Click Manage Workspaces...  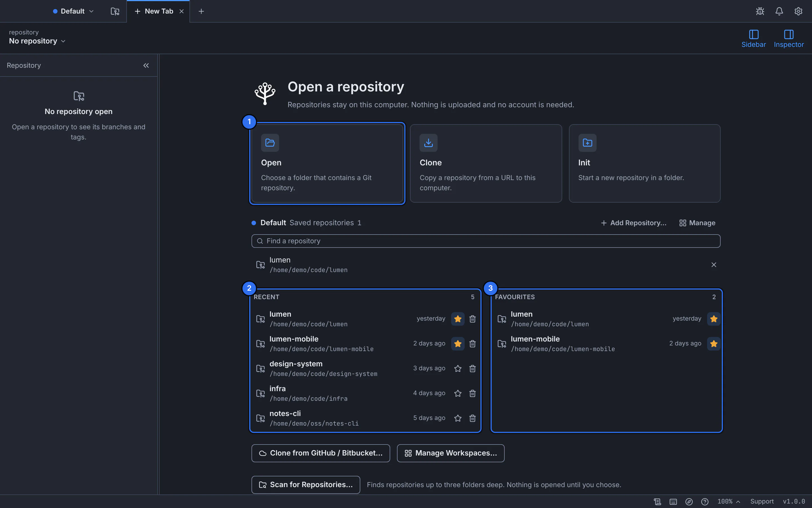click(x=451, y=453)
